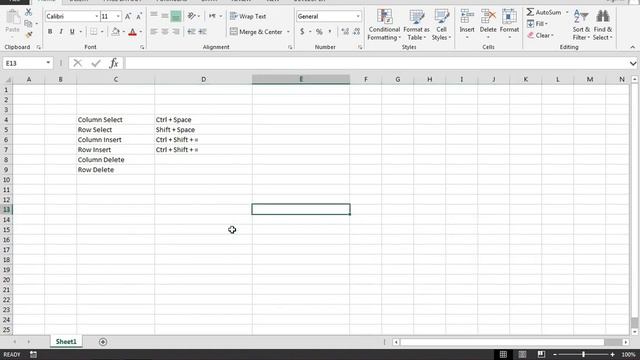Click the Clear button
Viewport: 640px width, 360px height.
540,36
